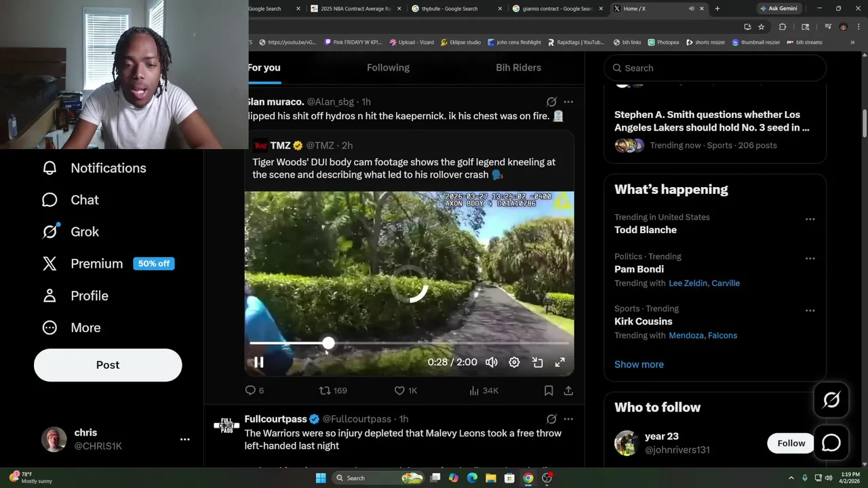Click Grok icon on Alan muraco's post

coord(551,102)
